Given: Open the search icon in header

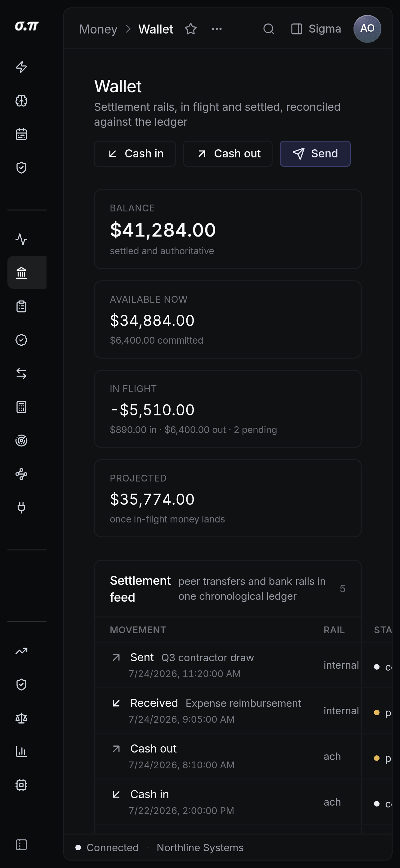Looking at the screenshot, I should click(x=269, y=29).
